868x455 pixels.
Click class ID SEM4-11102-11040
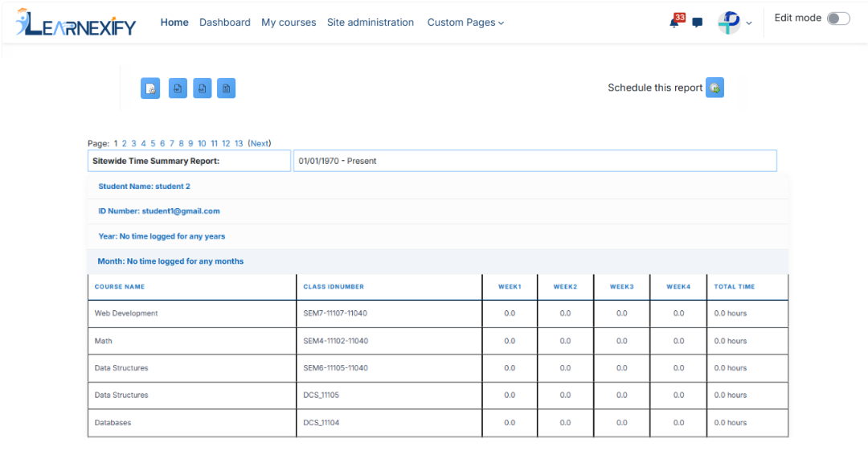click(335, 341)
